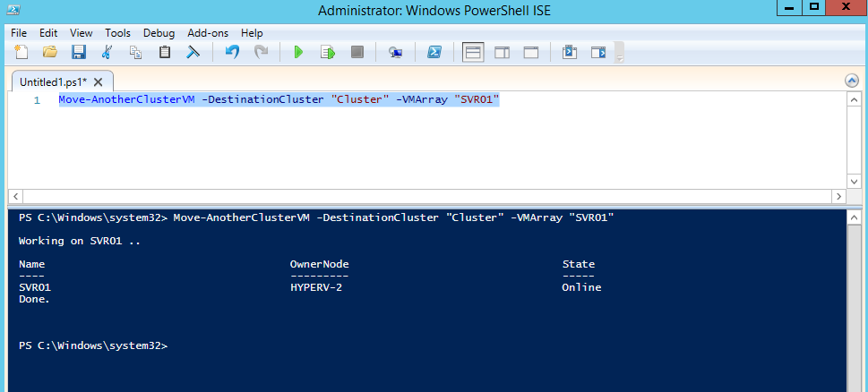Click the Clear Console Pane icon
The height and width of the screenshot is (392, 868).
click(x=193, y=52)
